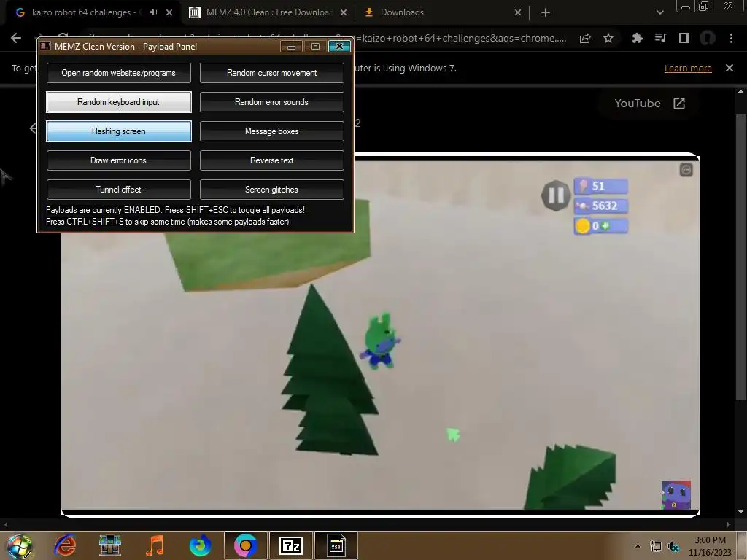The image size is (747, 560).
Task: Launch Firefox from taskbar
Action: pyautogui.click(x=200, y=545)
